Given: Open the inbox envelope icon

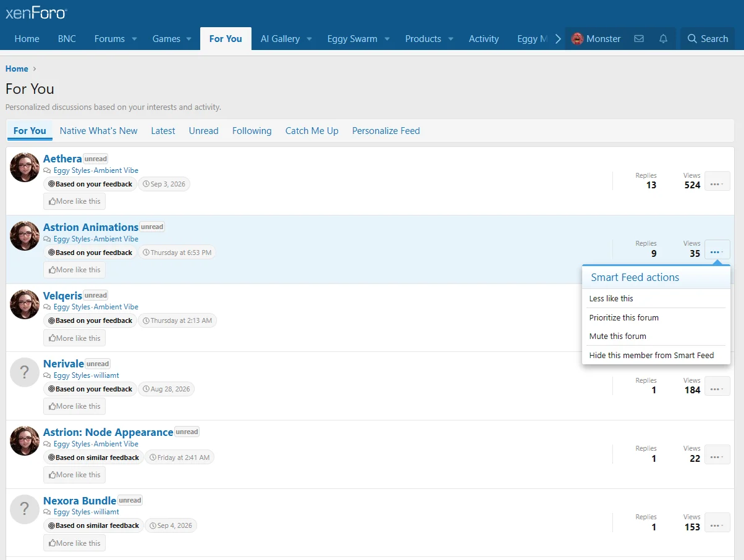Looking at the screenshot, I should click(x=639, y=39).
